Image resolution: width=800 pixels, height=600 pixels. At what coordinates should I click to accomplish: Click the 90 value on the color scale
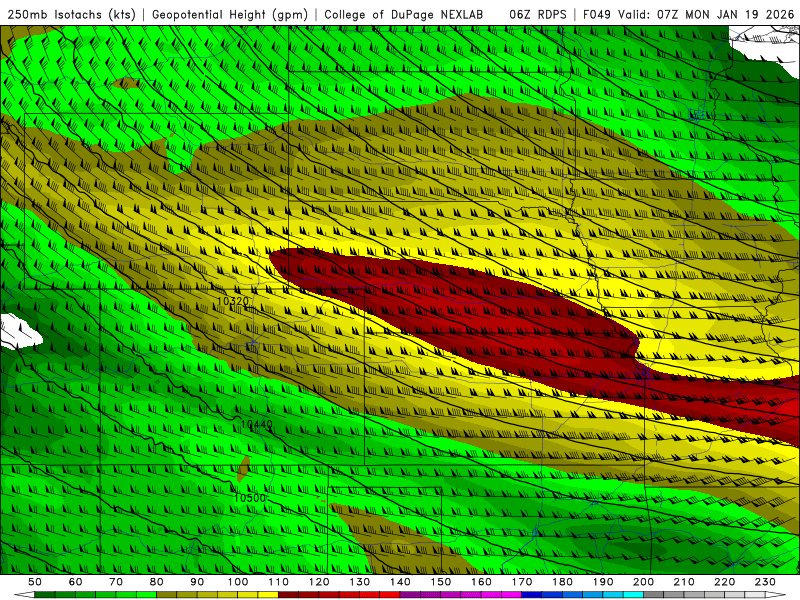[197, 582]
